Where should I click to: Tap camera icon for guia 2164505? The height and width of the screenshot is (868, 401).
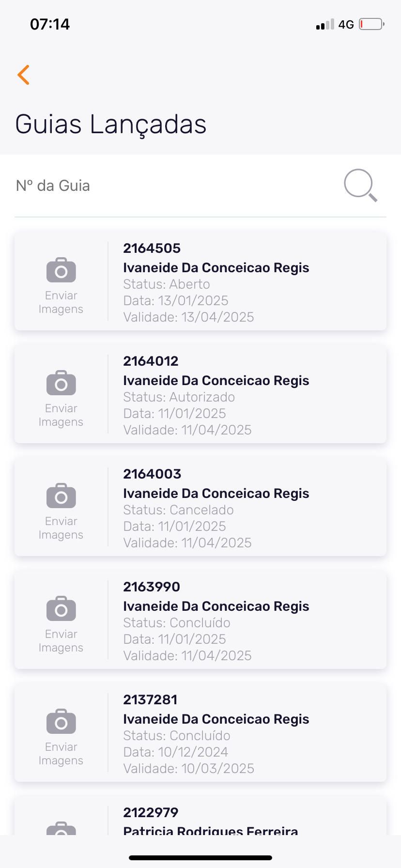point(61,270)
